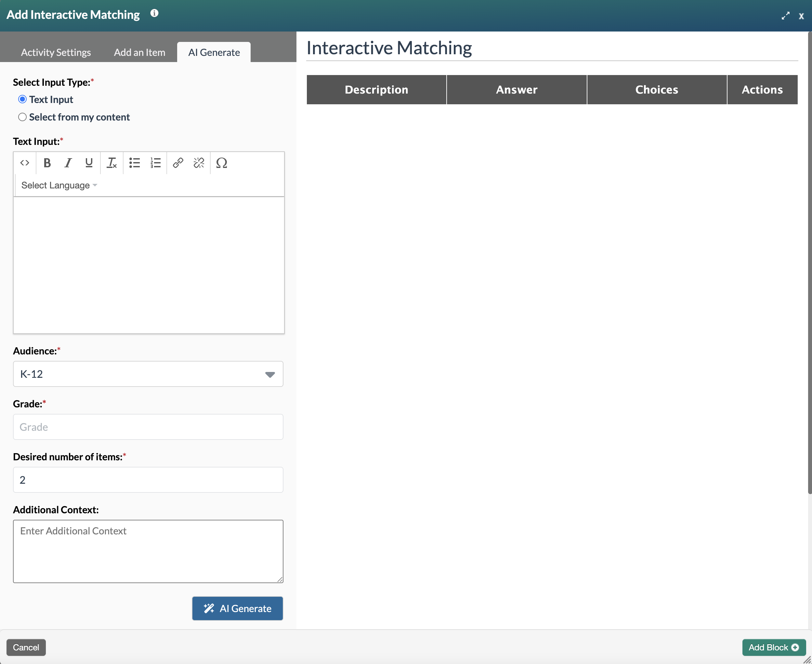Switch to the Activity Settings tab
Screen dimensions: 812x664
(56, 52)
